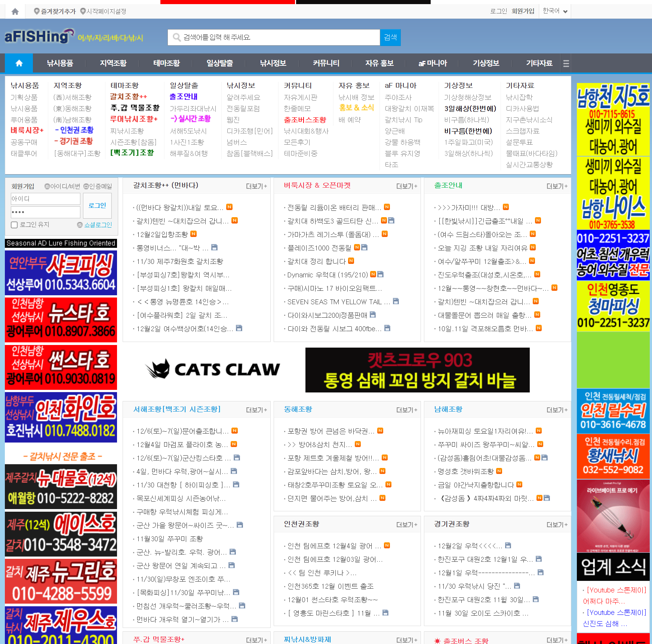Expand 더보기+ for 남해조황 section
Screen dimensions: 652x644
point(557,410)
